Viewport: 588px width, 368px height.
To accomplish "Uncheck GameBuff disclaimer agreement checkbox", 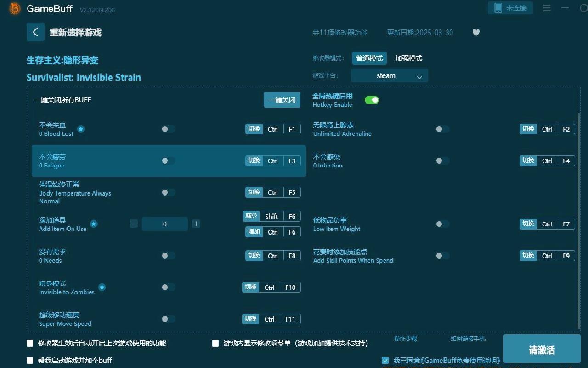I will pyautogui.click(x=385, y=361).
